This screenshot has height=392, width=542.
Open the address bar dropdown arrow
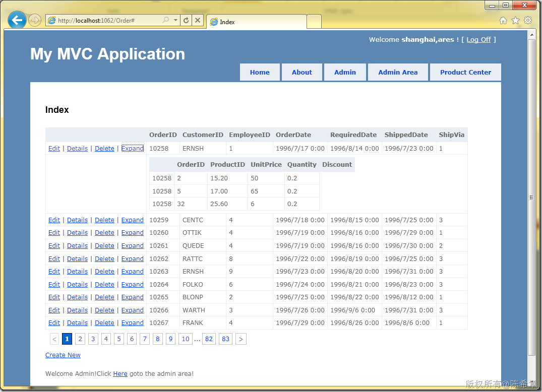pos(175,20)
